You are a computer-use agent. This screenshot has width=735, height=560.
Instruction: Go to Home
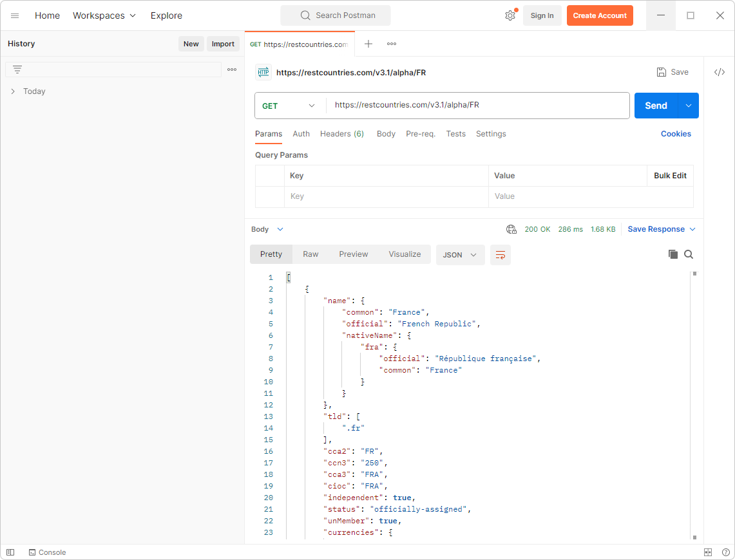pyautogui.click(x=47, y=15)
